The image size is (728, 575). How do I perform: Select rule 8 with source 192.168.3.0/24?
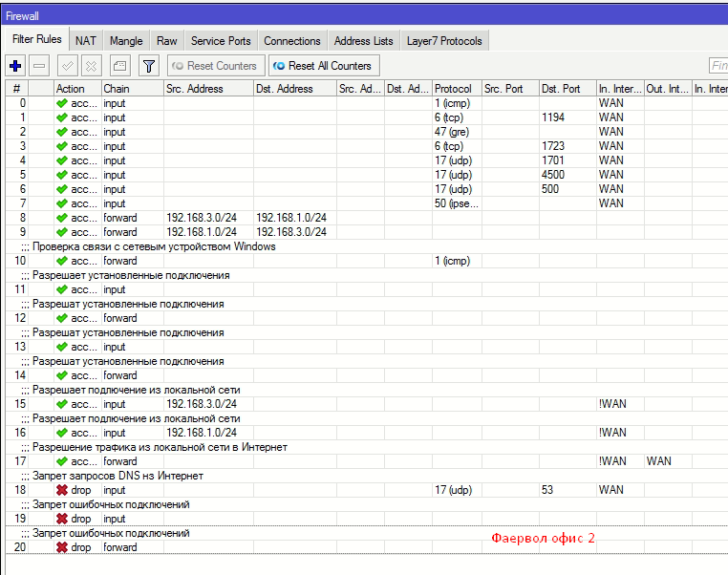[x=367, y=218]
